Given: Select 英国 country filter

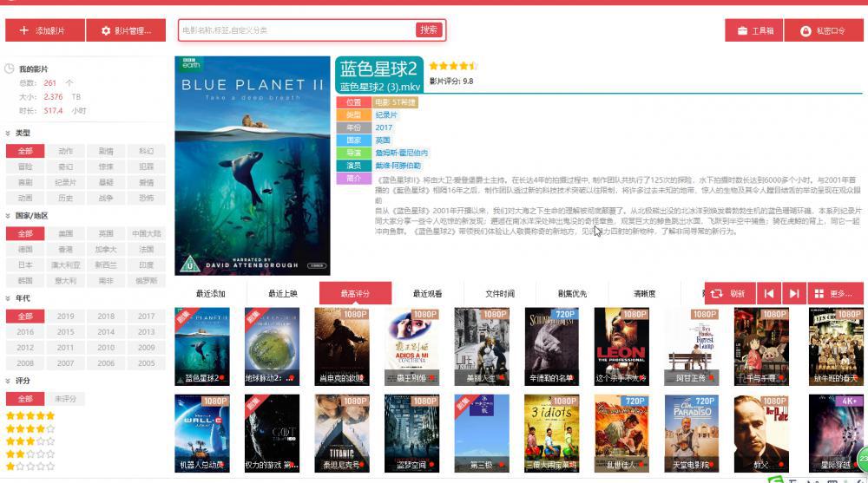Looking at the screenshot, I should point(106,233).
